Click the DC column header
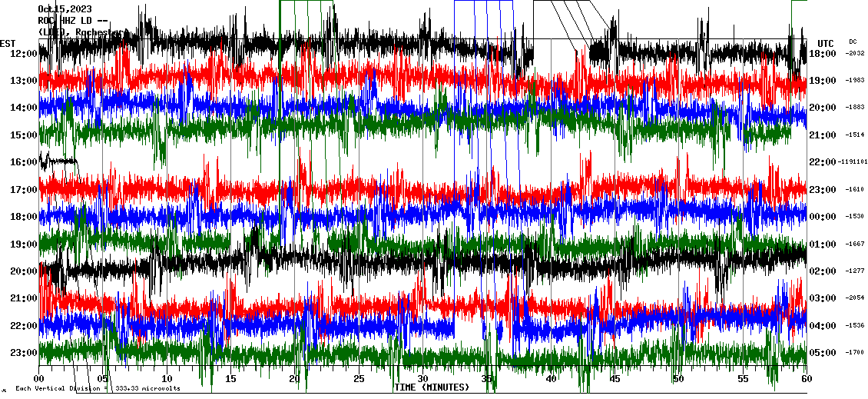This screenshot has width=868, height=399. pos(853,42)
